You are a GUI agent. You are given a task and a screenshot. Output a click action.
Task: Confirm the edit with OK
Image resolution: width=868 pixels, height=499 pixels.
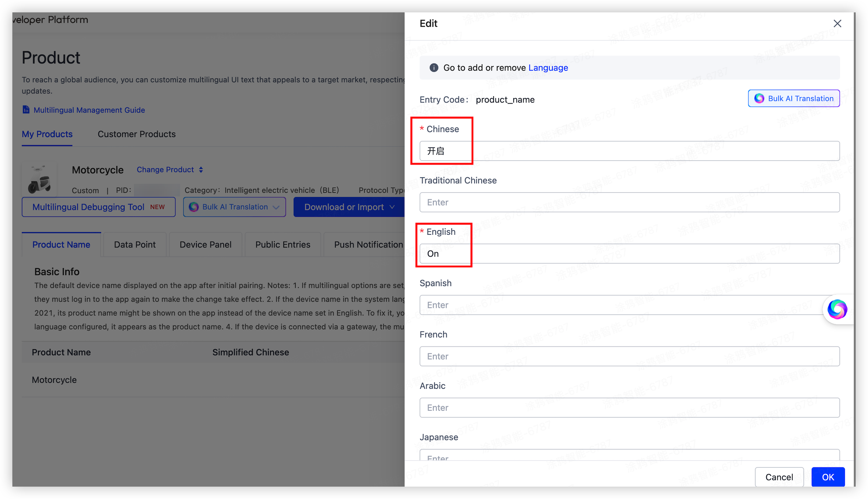[x=827, y=477]
